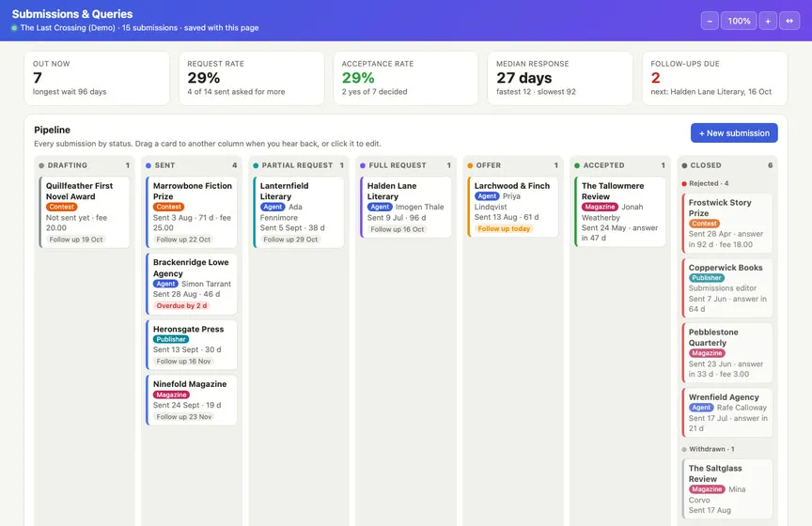This screenshot has width=812, height=526.
Task: Click the Follow up 16 Nov badge
Action: tap(183, 361)
